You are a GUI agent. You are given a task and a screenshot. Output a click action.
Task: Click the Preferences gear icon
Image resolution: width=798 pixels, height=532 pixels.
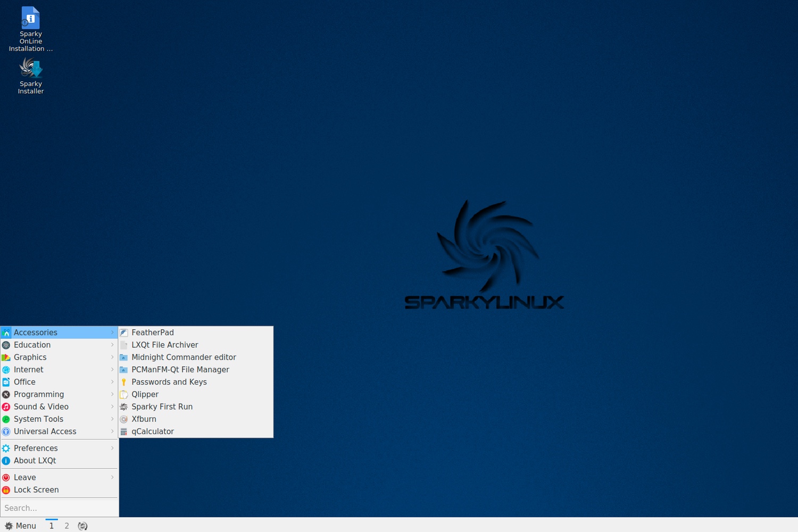click(x=6, y=448)
